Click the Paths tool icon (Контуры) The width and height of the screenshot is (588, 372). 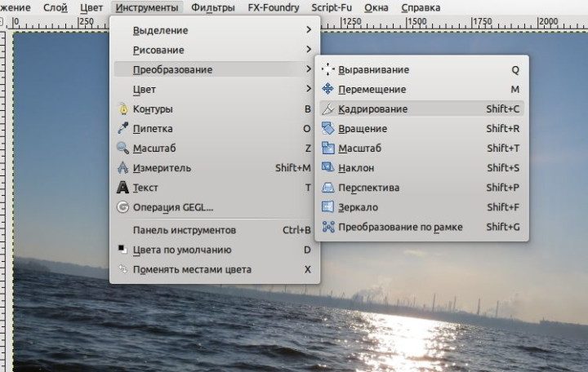pyautogui.click(x=122, y=109)
